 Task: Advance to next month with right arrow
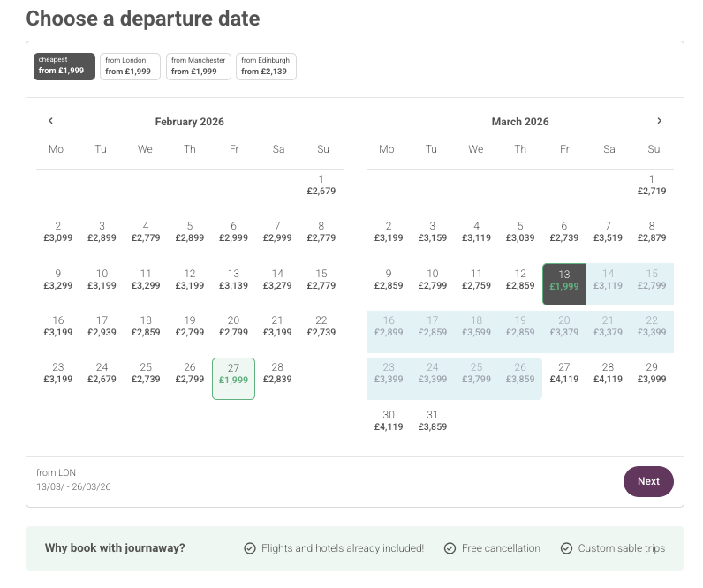pyautogui.click(x=659, y=121)
